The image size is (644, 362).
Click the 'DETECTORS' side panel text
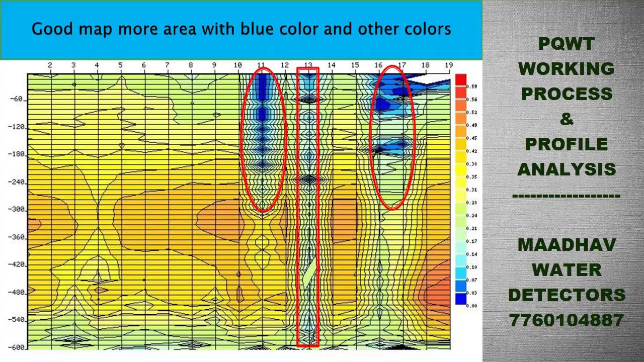566,295
